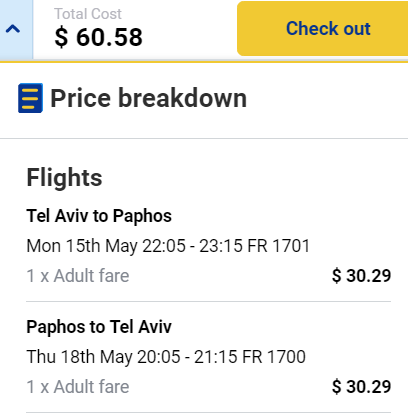Click the Thu 18th May FR 1700 flight details
This screenshot has height=413, width=419.
166,357
